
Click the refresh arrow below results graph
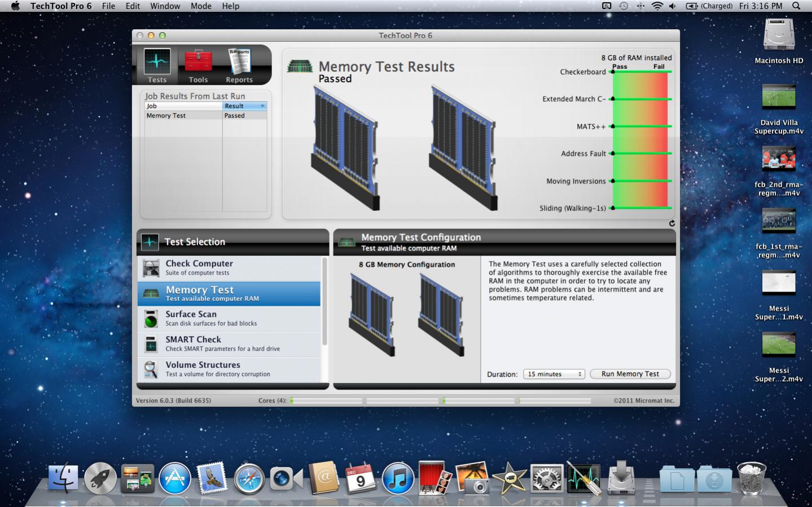point(671,223)
